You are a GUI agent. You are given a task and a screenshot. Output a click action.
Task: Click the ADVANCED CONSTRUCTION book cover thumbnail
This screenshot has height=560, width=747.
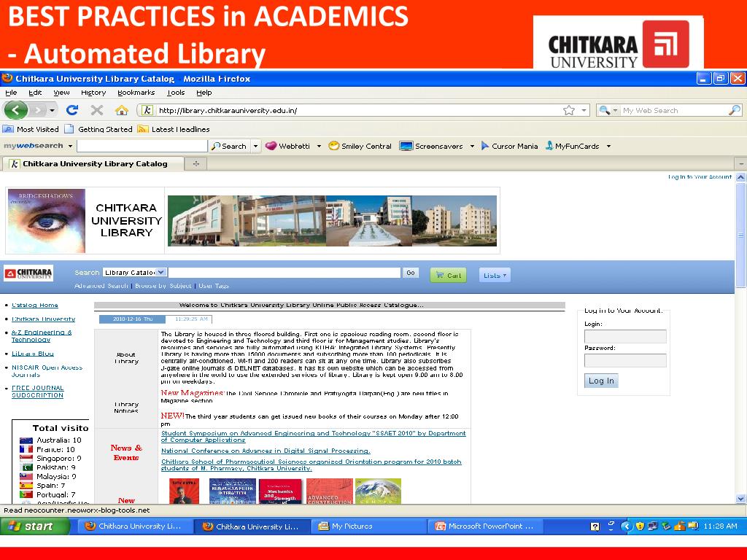tap(329, 491)
